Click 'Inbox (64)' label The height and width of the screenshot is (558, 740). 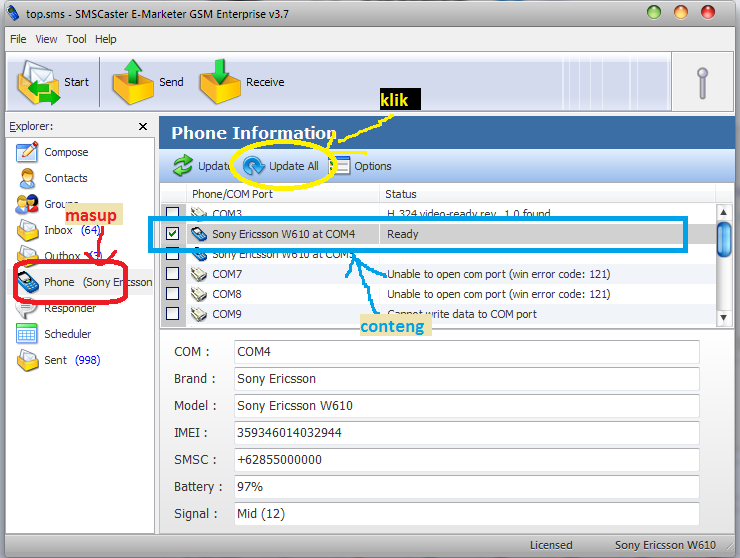tap(72, 230)
